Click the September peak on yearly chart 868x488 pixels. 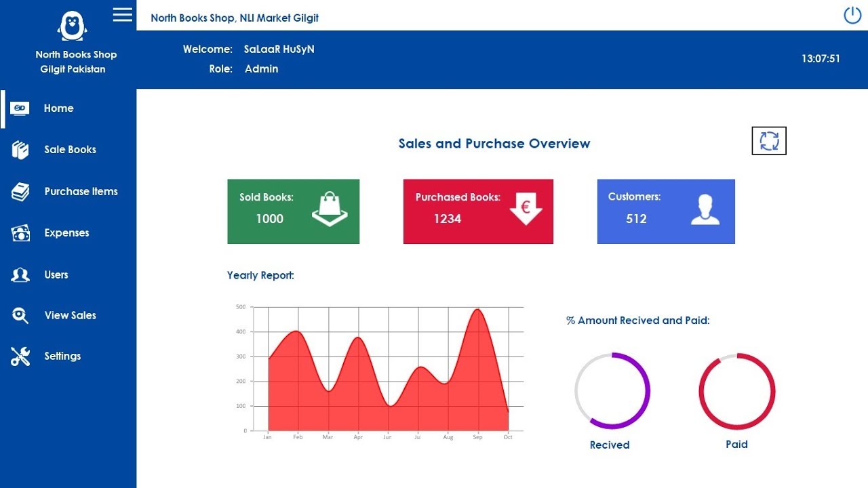point(478,310)
